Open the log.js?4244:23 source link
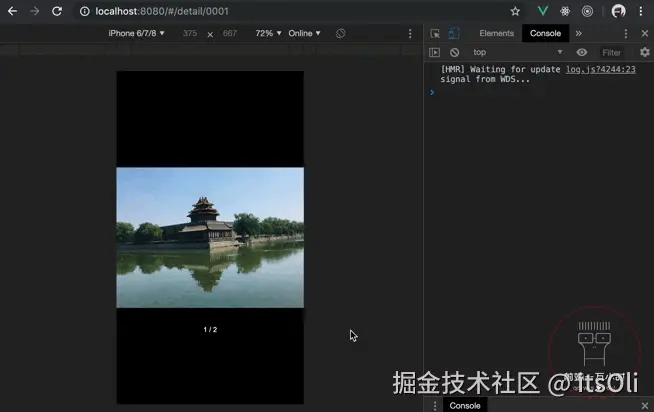654x412 pixels. point(601,69)
